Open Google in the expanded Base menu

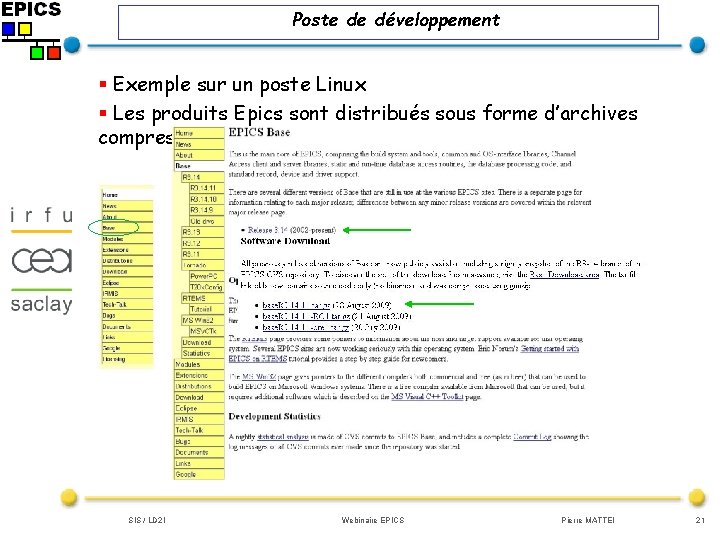pos(199,475)
